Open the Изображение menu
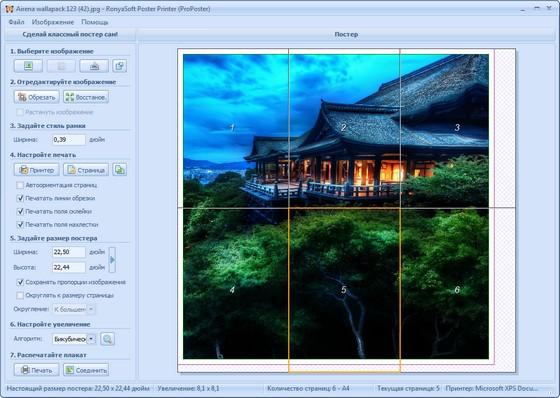 pyautogui.click(x=53, y=22)
